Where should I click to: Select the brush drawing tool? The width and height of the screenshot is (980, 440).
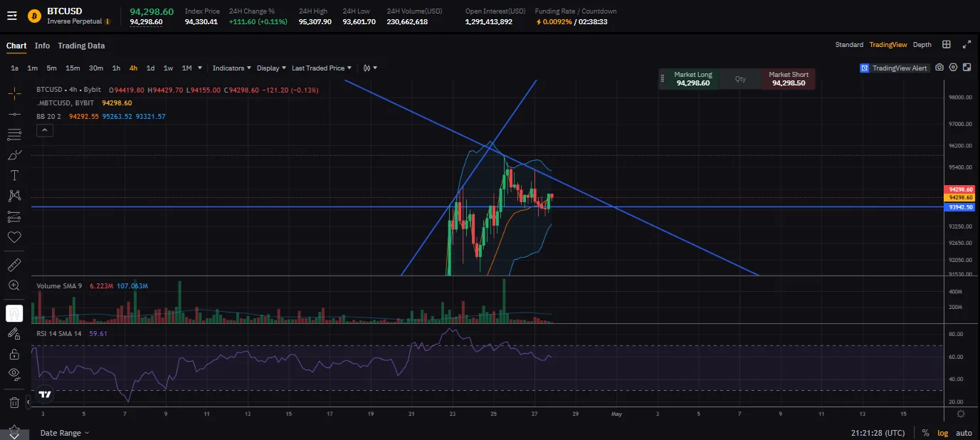click(14, 154)
